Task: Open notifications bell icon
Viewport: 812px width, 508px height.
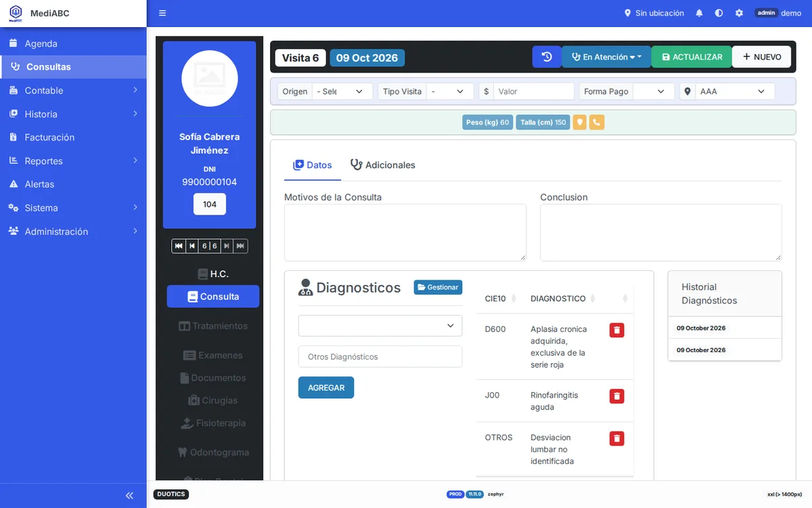Action: pos(699,13)
